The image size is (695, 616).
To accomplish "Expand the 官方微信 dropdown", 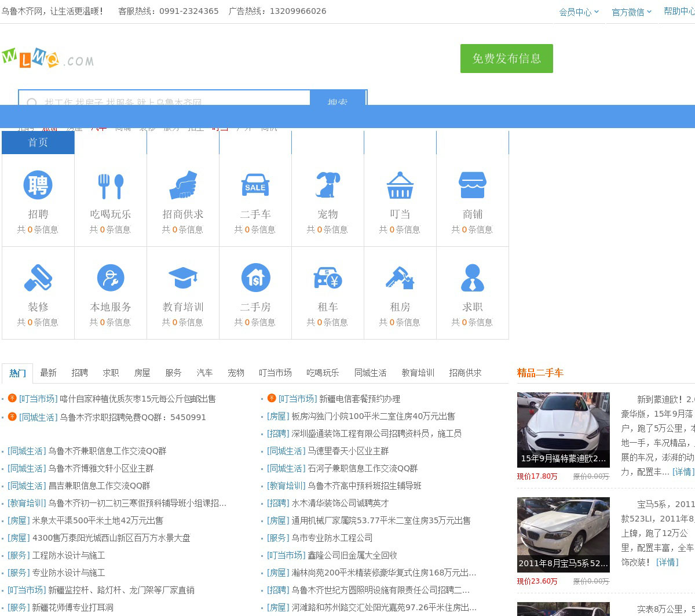I will (x=631, y=12).
